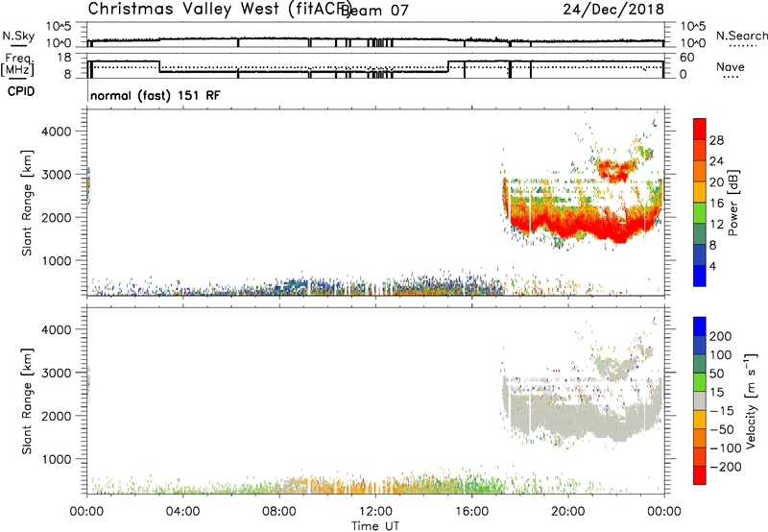Click the '04:00' time axis label
The width and height of the screenshot is (768, 532).
point(182,512)
